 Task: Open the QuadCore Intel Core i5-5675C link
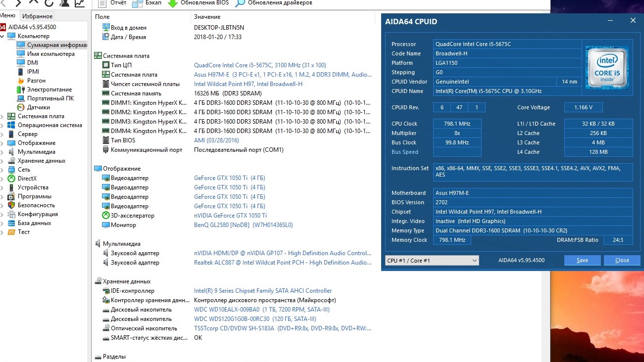point(260,65)
